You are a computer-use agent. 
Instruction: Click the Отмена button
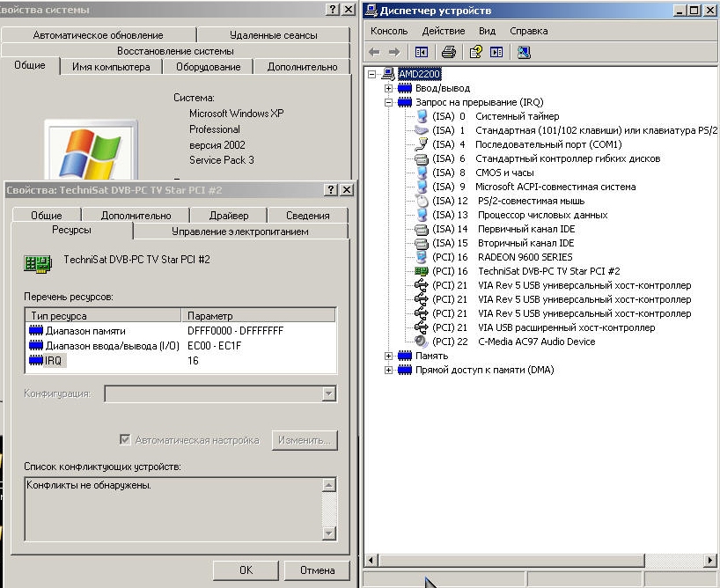[x=317, y=570]
